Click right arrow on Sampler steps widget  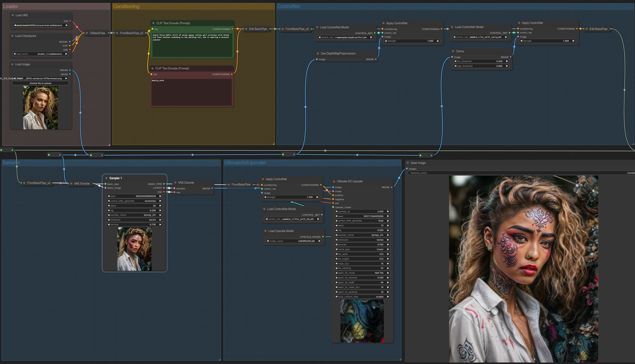click(x=160, y=206)
